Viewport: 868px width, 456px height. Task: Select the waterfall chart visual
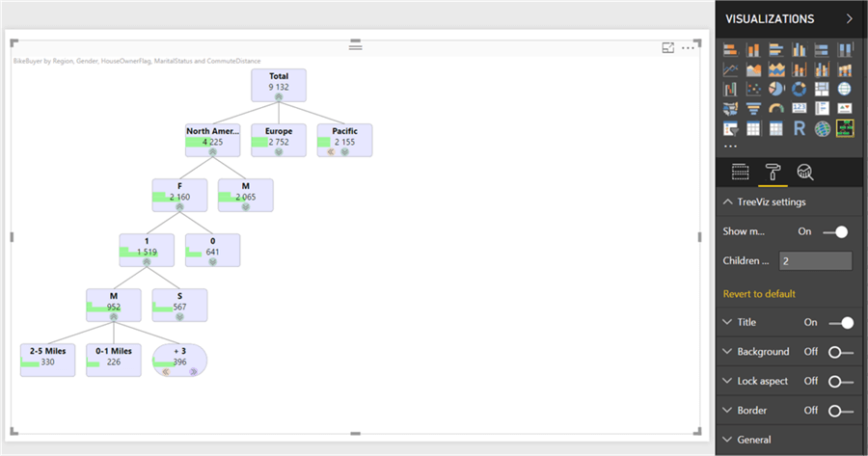pos(730,89)
